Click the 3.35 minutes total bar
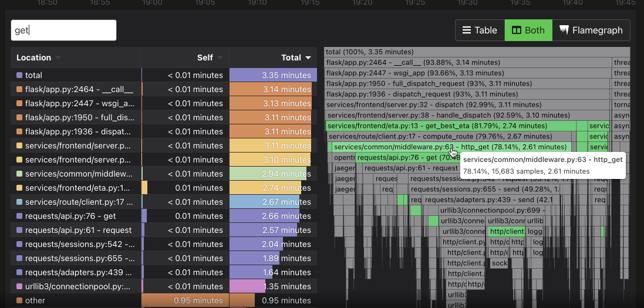Screen dimensions: 644x308 click(x=273, y=75)
